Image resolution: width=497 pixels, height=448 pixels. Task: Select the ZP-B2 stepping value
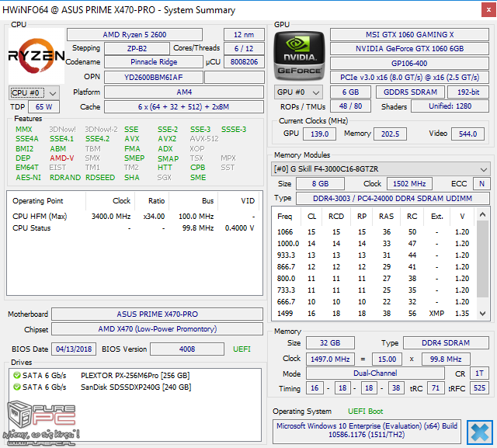pos(137,48)
